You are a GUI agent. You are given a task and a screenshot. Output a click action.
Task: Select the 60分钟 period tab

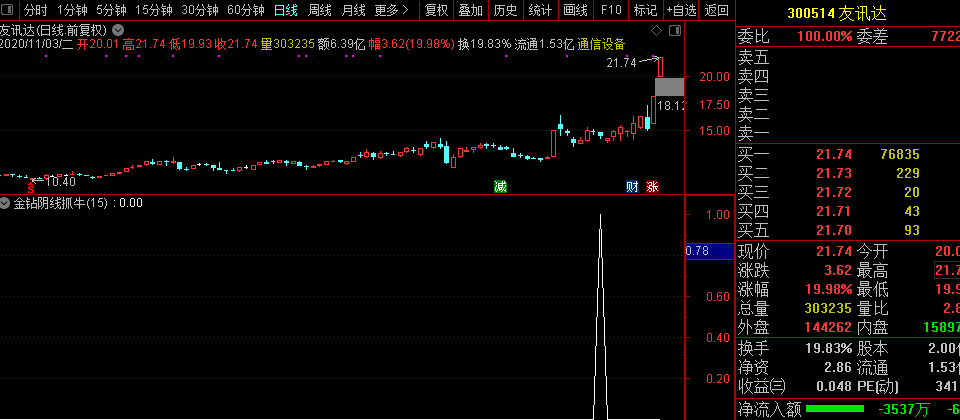click(245, 11)
